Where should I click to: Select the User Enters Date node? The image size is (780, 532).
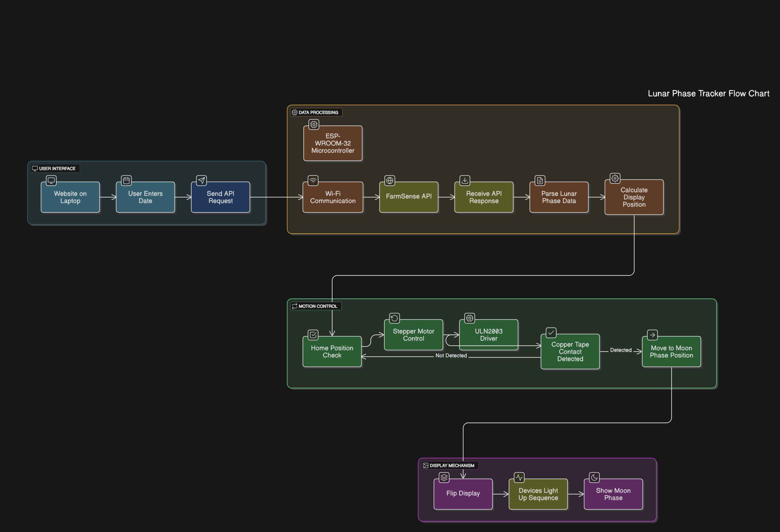click(145, 197)
